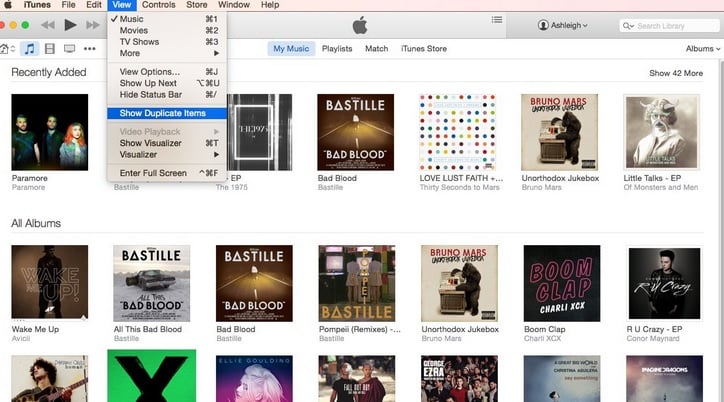
Task: Open the File menu
Action: 68,5
